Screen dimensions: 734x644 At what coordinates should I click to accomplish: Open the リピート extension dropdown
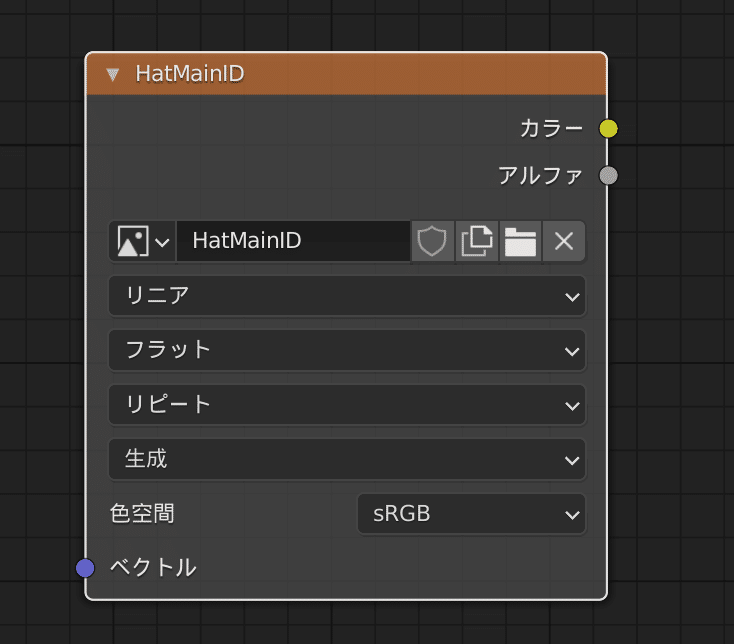[x=346, y=405]
